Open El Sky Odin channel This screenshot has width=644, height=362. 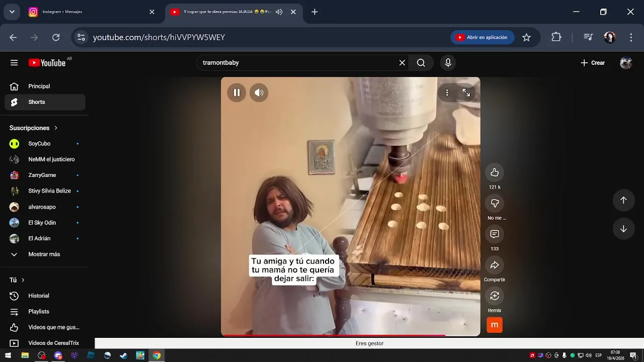45,223
